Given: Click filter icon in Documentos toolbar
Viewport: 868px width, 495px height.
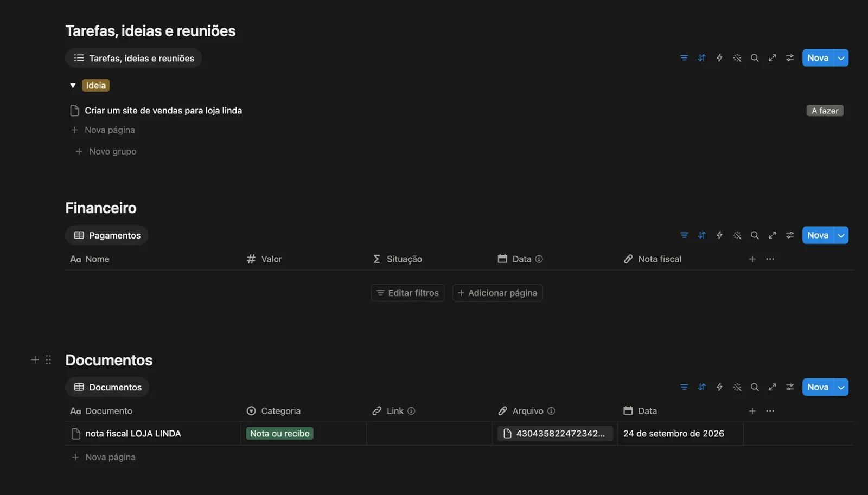Looking at the screenshot, I should (684, 387).
